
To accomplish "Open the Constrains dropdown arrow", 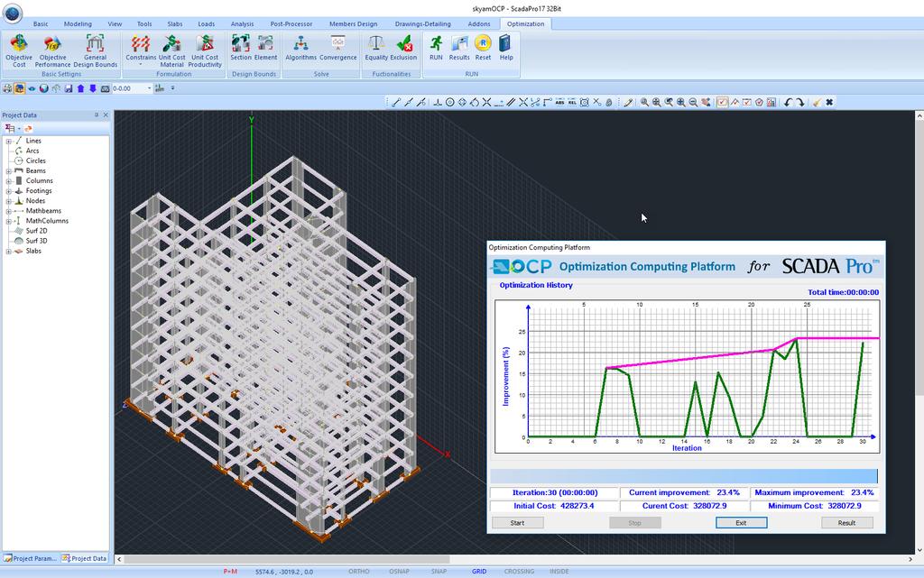I will click(140, 65).
